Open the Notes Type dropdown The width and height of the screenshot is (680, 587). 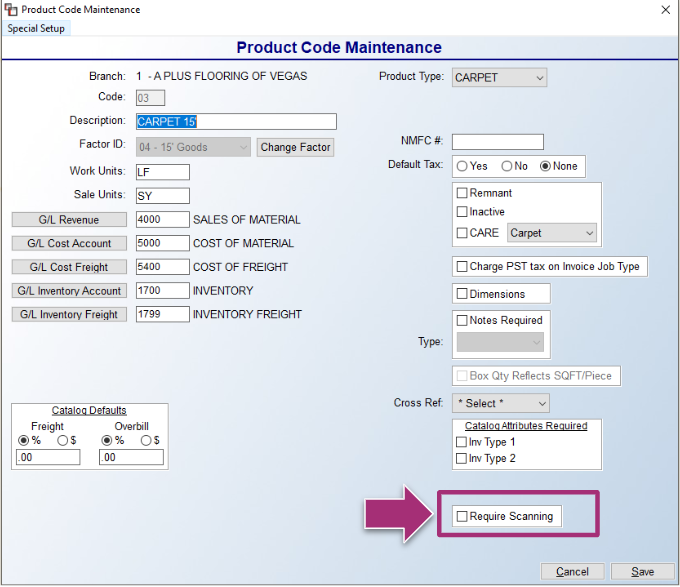click(500, 342)
